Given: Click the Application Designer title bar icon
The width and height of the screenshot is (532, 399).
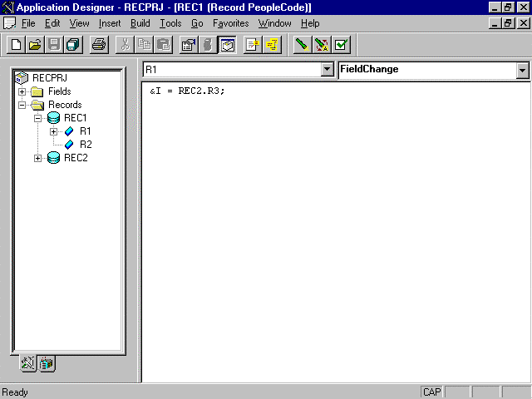Looking at the screenshot, I should coord(7,7).
